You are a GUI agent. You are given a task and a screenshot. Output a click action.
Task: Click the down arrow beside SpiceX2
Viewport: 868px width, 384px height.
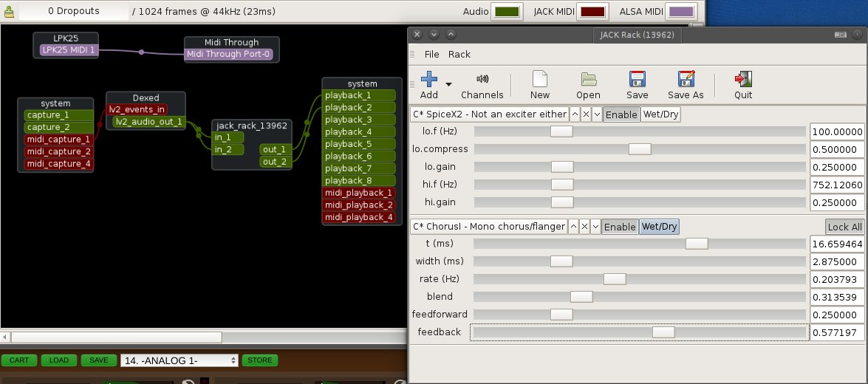click(596, 114)
